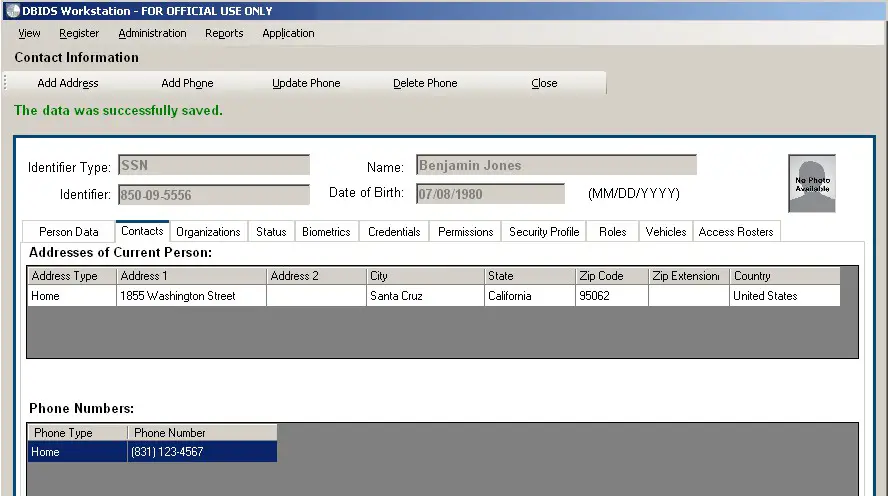Image resolution: width=888 pixels, height=496 pixels.
Task: Open the Roles tab
Action: click(x=613, y=232)
